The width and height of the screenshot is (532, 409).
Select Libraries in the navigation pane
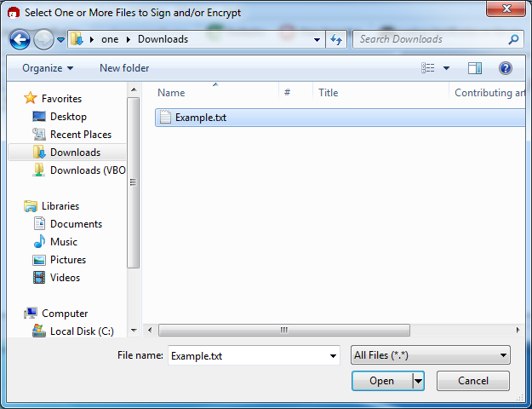(60, 206)
